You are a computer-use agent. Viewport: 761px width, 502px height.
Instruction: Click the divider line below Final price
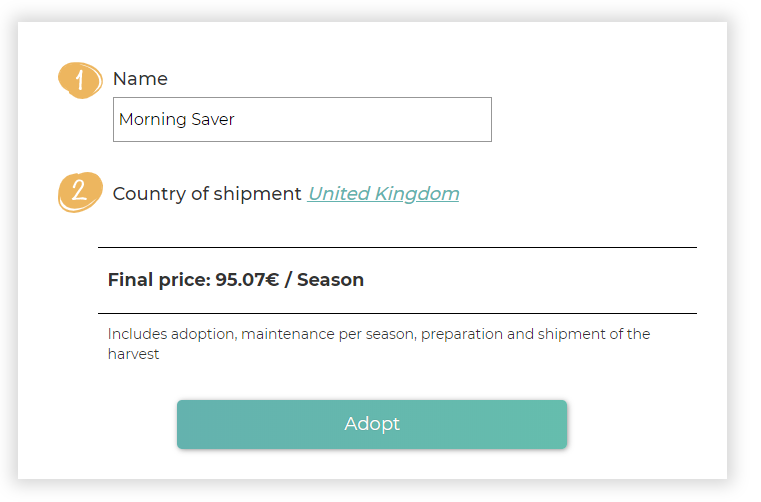tap(397, 314)
